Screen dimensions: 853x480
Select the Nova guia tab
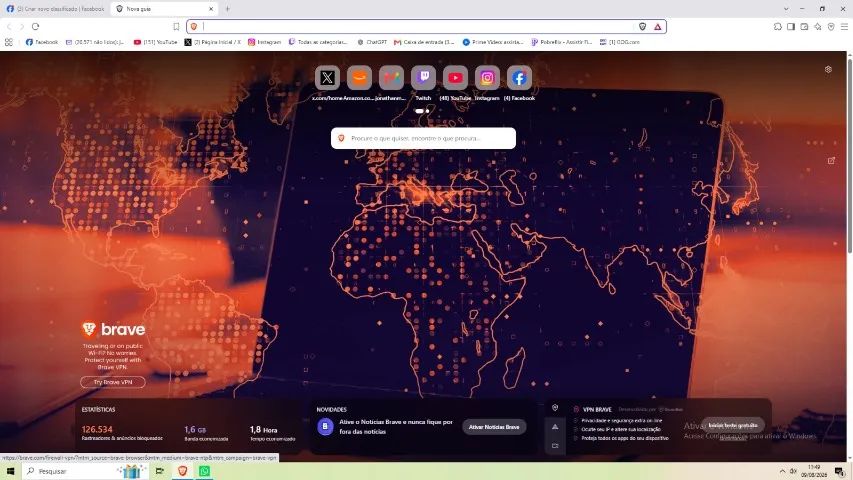(163, 9)
